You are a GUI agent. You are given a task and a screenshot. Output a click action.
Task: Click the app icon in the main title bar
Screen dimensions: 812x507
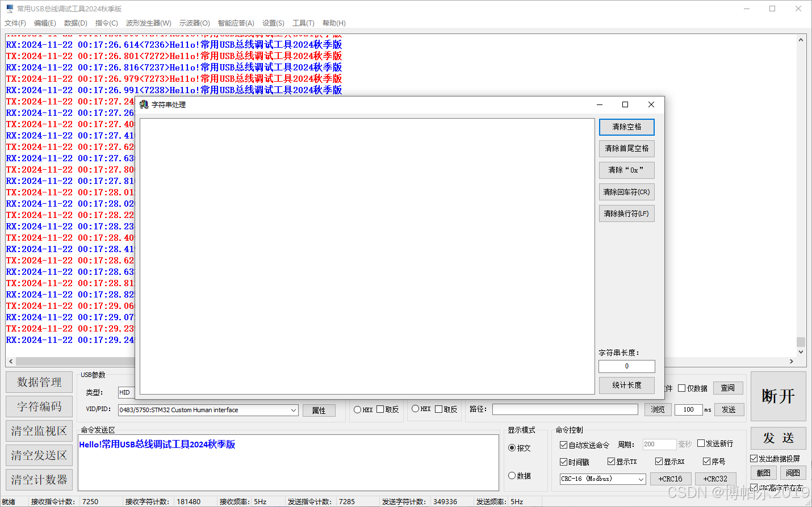9,9
